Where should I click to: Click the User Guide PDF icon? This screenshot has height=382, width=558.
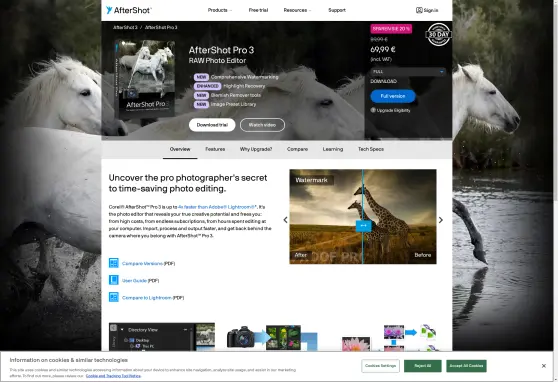click(114, 280)
